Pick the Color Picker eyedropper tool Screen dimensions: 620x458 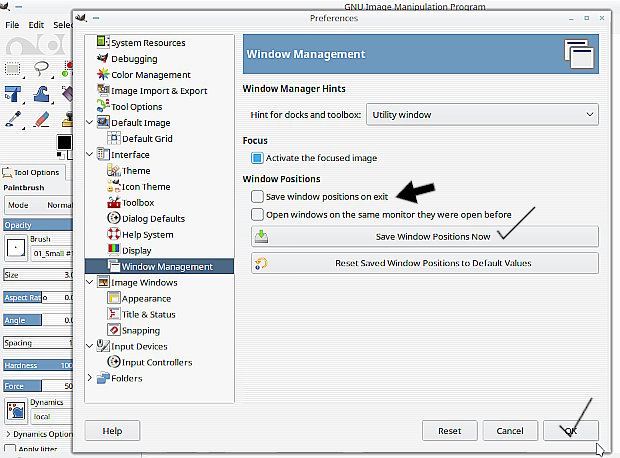[13, 119]
